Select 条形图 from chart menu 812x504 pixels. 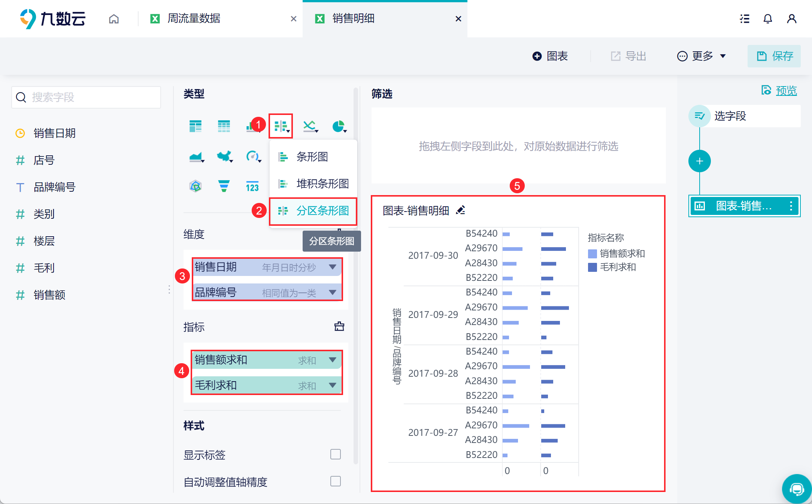pos(312,157)
